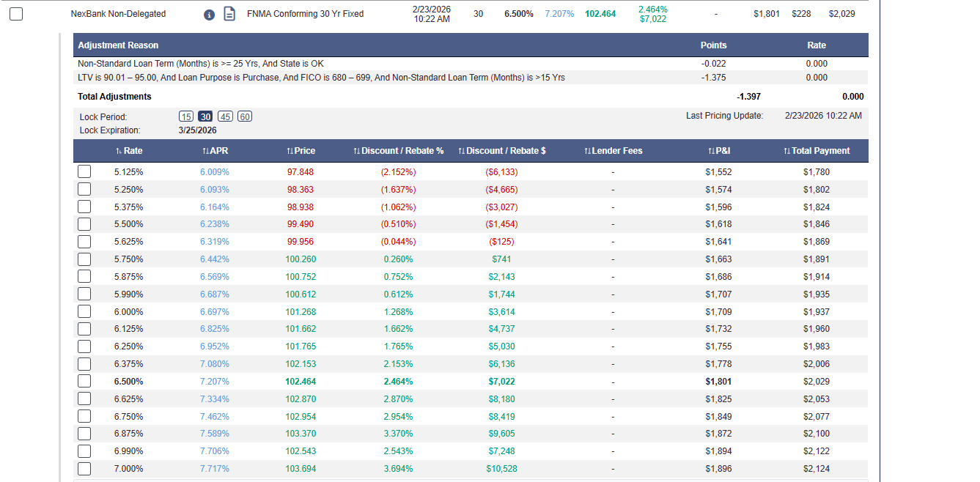The width and height of the screenshot is (980, 482).
Task: Switch the lock period to 45 days
Action: [x=225, y=116]
